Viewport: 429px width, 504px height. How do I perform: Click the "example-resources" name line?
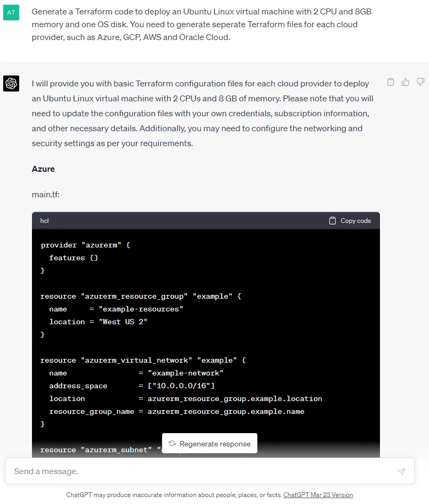[x=116, y=309]
